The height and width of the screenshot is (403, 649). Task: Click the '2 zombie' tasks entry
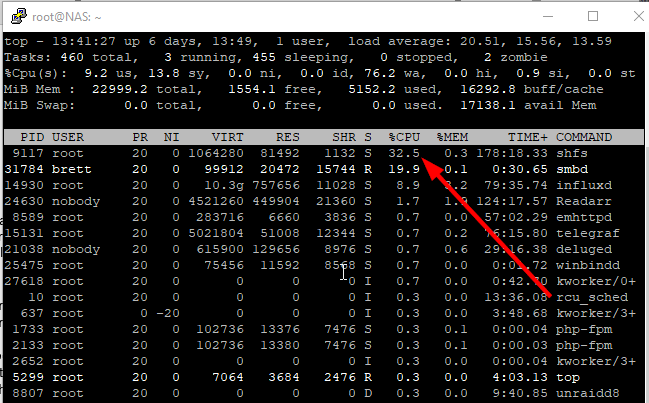pos(516,57)
